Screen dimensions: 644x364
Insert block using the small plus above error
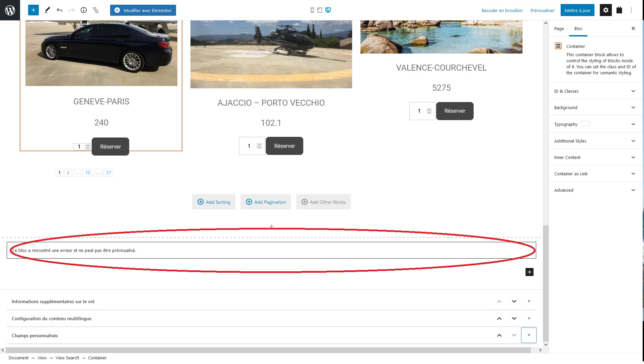[271, 226]
